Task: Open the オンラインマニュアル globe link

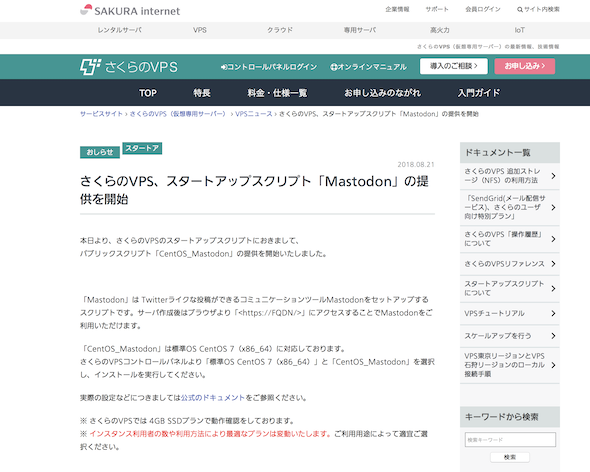Action: click(368, 67)
